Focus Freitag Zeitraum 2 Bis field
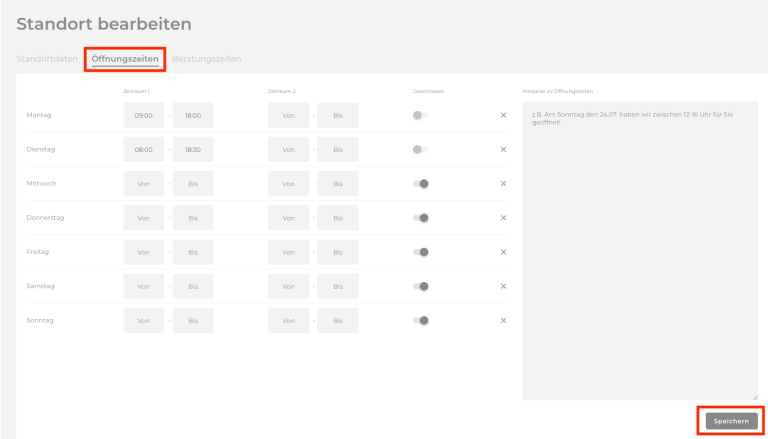 click(338, 252)
